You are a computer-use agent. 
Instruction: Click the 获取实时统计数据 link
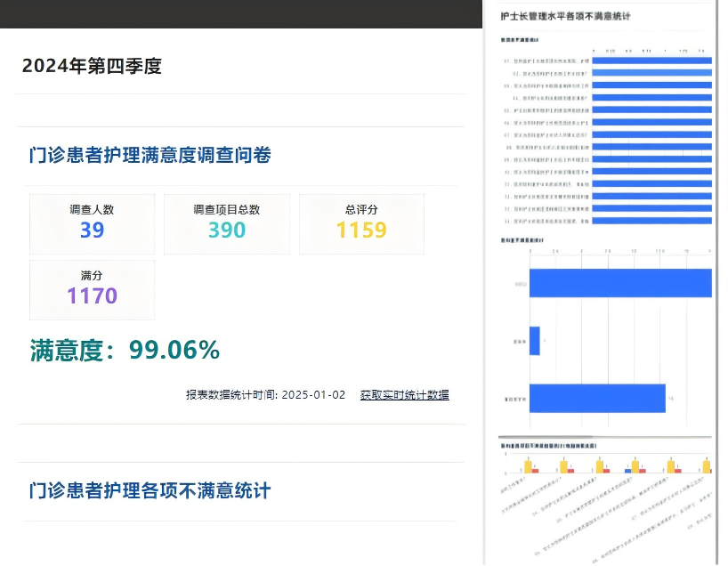[404, 395]
